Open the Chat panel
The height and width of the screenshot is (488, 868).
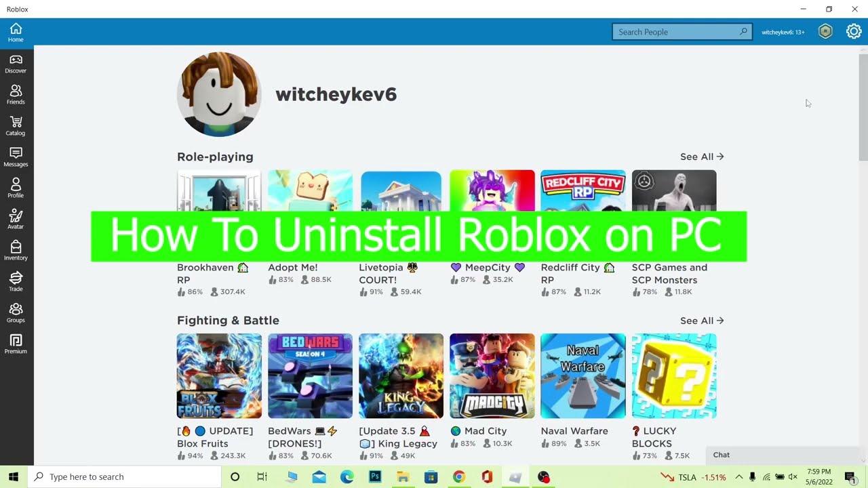coord(781,455)
